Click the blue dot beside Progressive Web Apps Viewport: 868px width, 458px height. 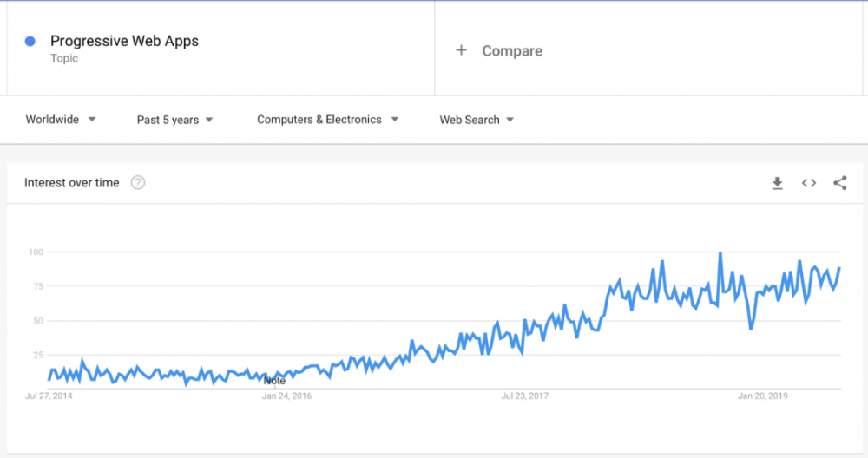pos(30,41)
